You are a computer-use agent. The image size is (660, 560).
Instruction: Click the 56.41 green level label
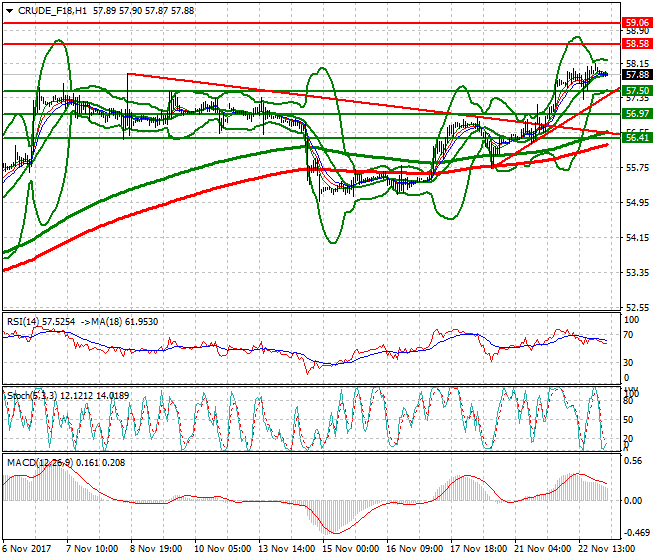pos(637,137)
